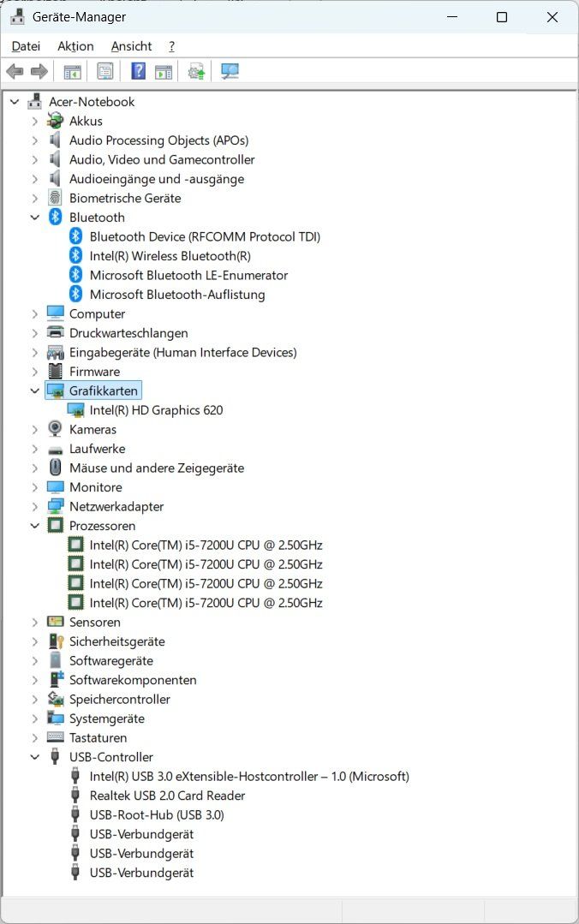Click the Prozessoren category chip icon
Image resolution: width=579 pixels, height=924 pixels.
coord(56,526)
